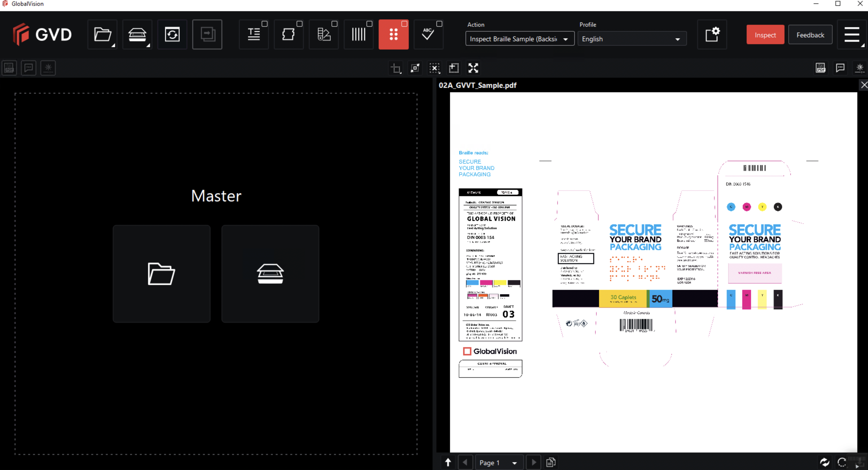Click the scanner icon in Master panel
Image resolution: width=868 pixels, height=470 pixels.
click(x=270, y=274)
